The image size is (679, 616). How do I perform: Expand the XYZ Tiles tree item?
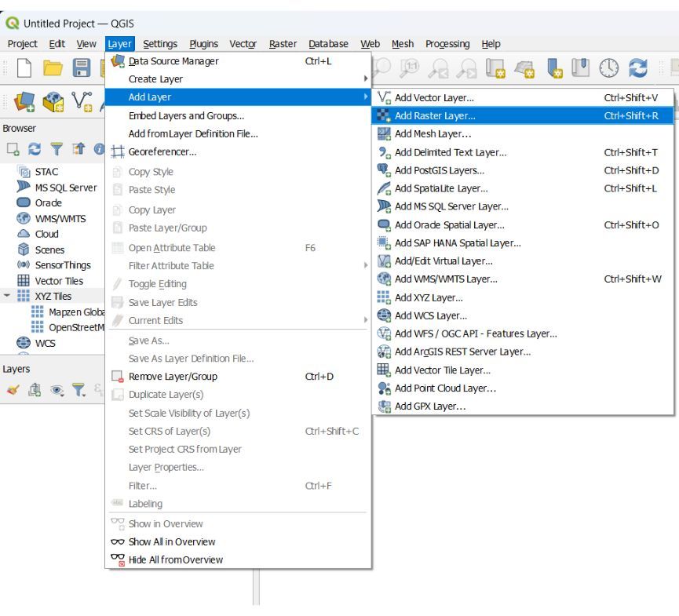[6, 297]
